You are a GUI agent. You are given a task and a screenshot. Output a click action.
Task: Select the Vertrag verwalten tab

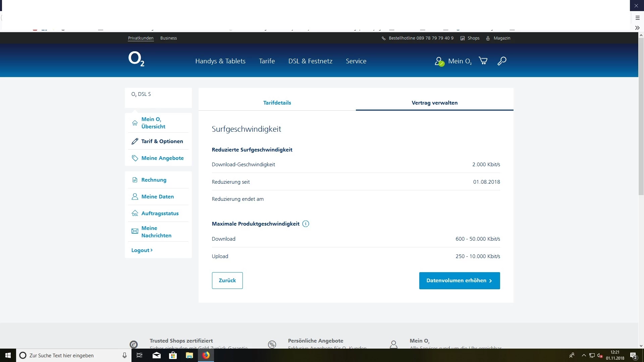coord(434,103)
